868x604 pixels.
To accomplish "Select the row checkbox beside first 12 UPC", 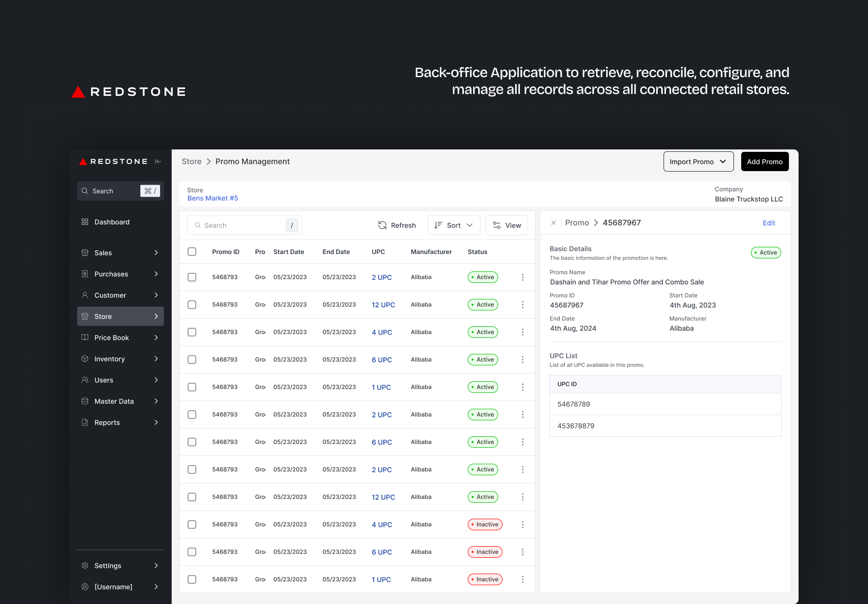I will 192,305.
